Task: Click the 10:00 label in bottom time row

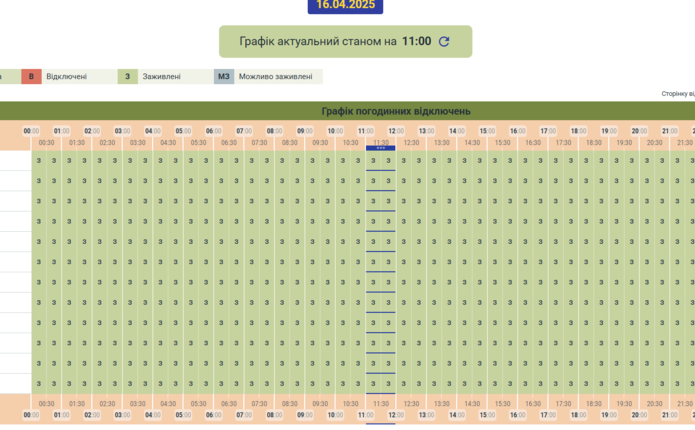Action: point(335,415)
